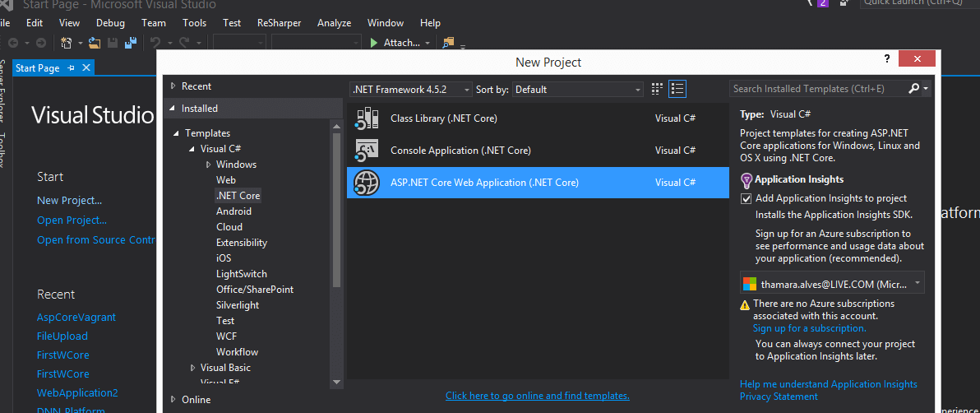980x413 pixels.
Task: Click the Navigate Backward arrow in toolbar
Action: coord(12,43)
